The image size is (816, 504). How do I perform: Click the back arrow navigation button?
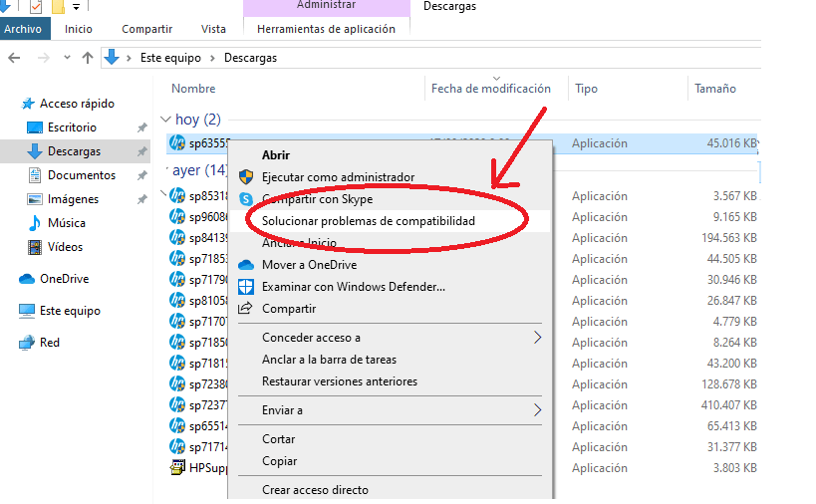[14, 58]
